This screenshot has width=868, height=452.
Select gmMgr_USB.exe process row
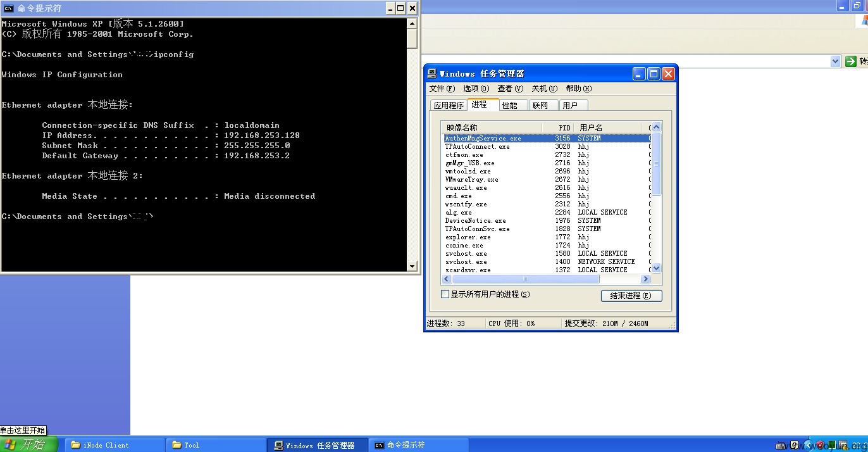547,163
